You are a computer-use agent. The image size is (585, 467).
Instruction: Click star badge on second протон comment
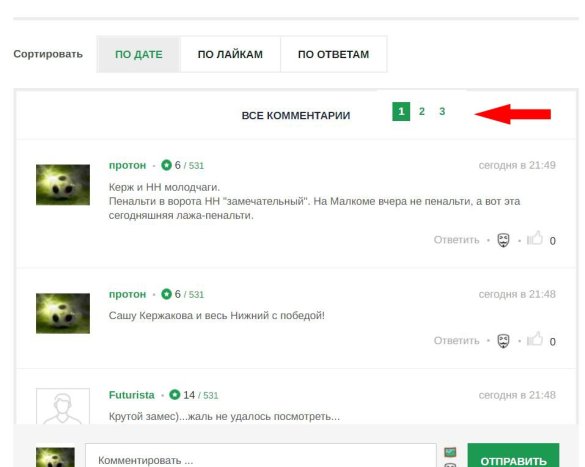coord(166,294)
